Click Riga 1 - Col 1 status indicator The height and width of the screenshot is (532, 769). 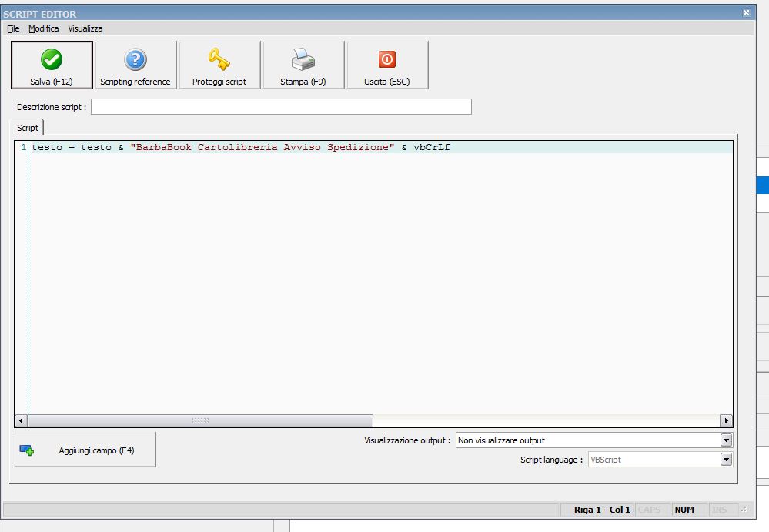click(x=601, y=510)
